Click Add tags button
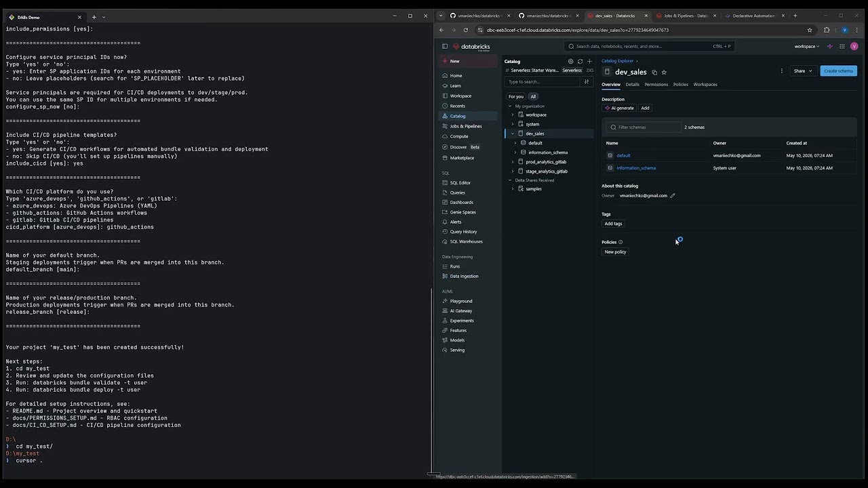Screen dimensions: 868x488 [x=614, y=224]
